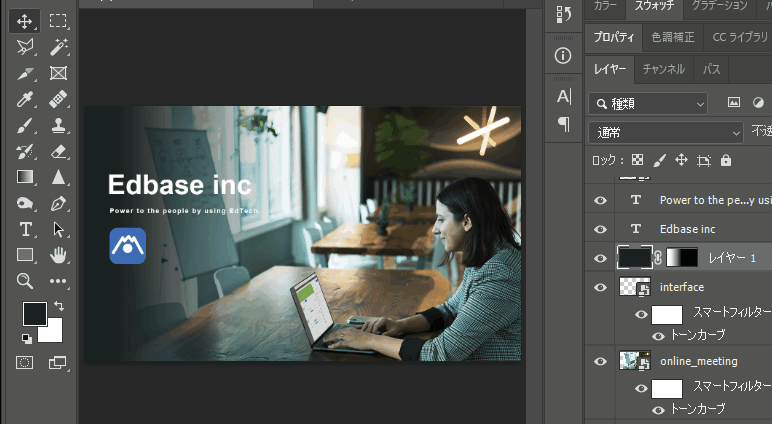Hide online_meeting layer's トーンカーブ filter
772x424 pixels.
[658, 410]
